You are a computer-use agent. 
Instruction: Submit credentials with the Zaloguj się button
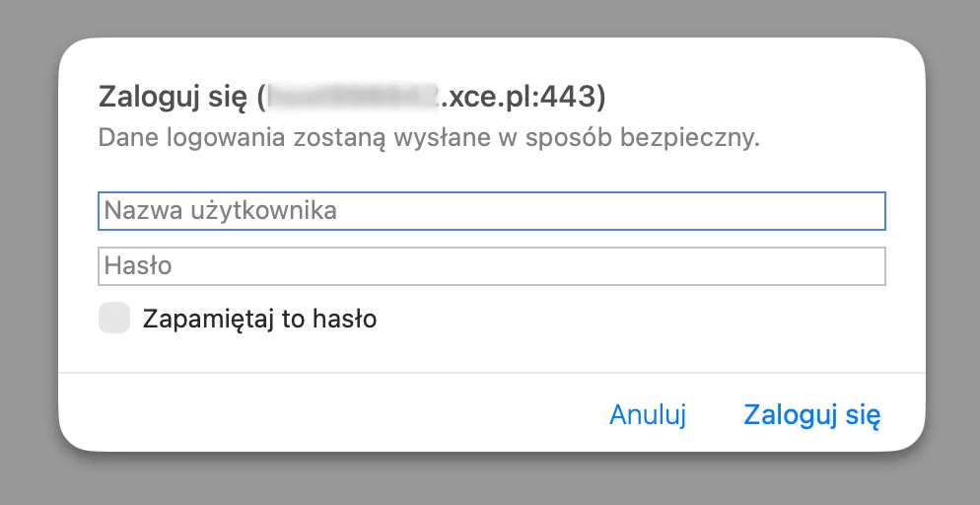pos(811,415)
